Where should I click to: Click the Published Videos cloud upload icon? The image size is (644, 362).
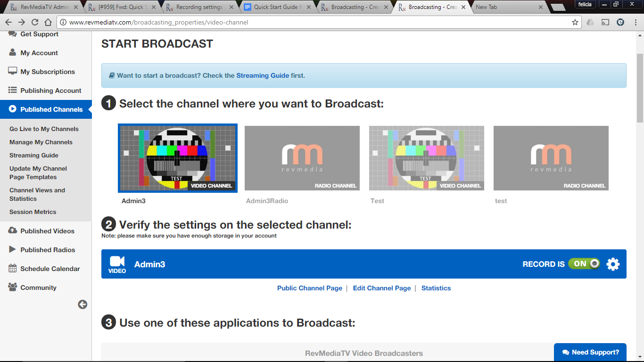point(13,230)
